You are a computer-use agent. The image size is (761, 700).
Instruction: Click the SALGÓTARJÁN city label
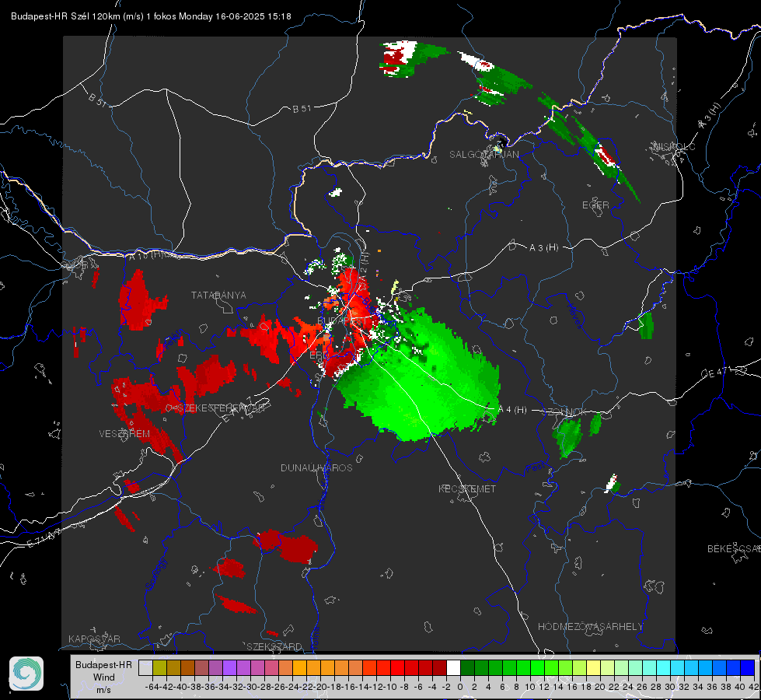[483, 155]
